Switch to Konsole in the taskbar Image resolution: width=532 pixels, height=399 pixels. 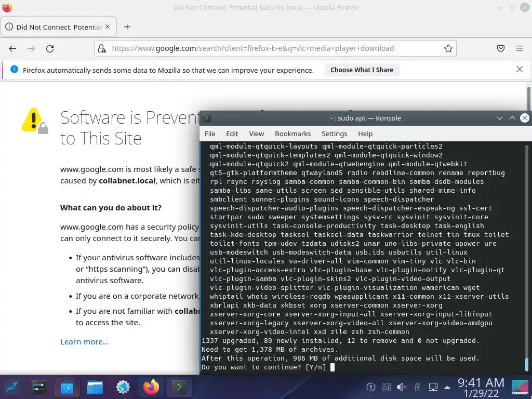tap(179, 387)
